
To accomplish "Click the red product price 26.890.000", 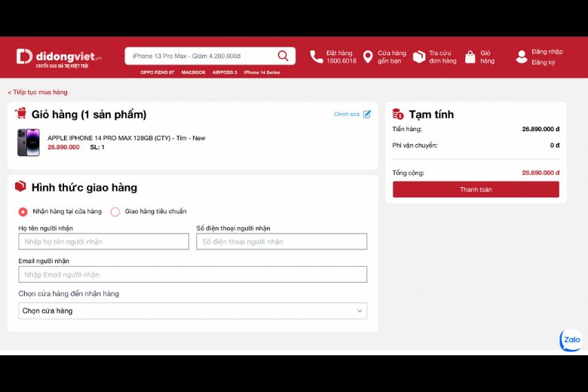I will click(63, 147).
